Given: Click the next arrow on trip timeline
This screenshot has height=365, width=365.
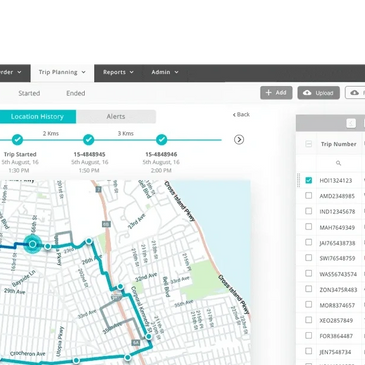Looking at the screenshot, I should point(239,140).
